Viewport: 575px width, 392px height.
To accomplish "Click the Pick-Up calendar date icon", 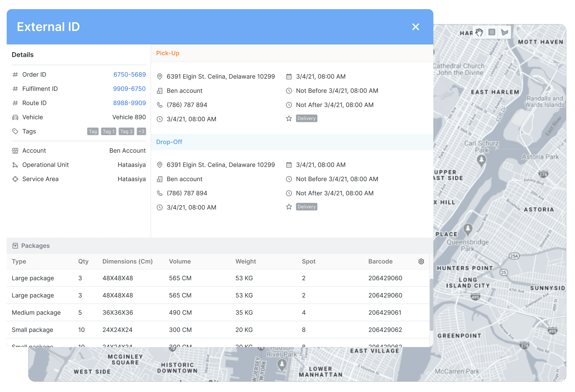I will [x=289, y=77].
